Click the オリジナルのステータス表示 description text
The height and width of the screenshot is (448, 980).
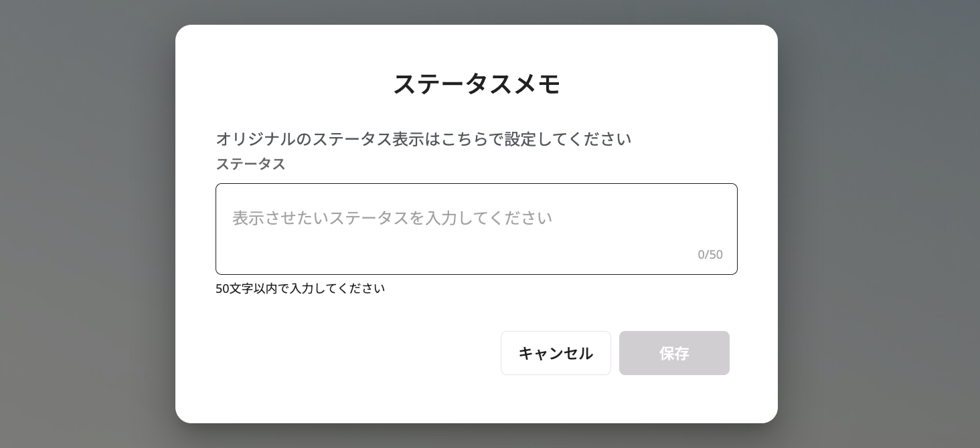(x=424, y=139)
